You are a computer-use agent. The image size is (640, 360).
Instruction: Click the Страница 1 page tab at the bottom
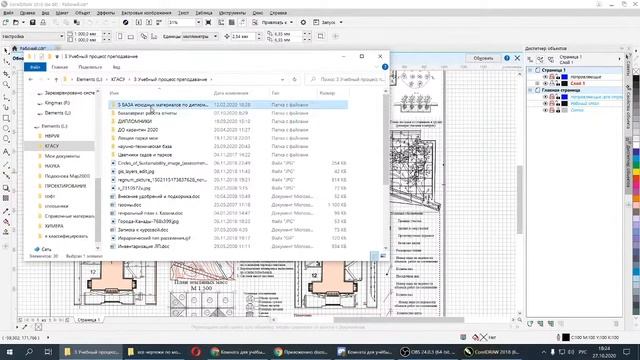click(89, 320)
